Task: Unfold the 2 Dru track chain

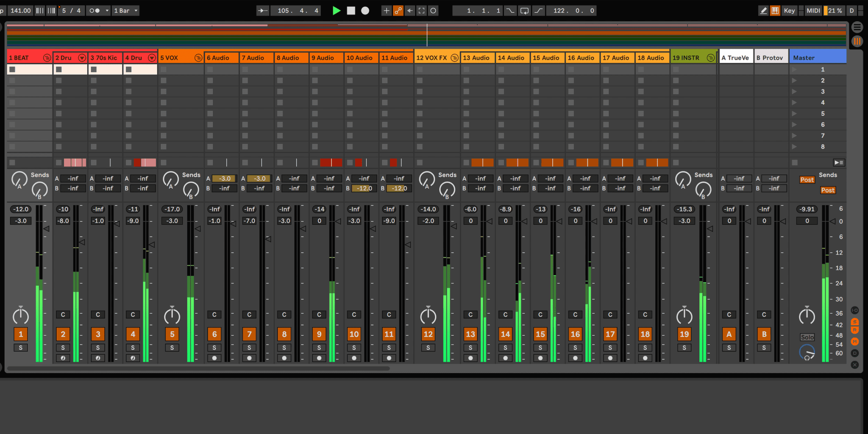Action: pos(82,58)
